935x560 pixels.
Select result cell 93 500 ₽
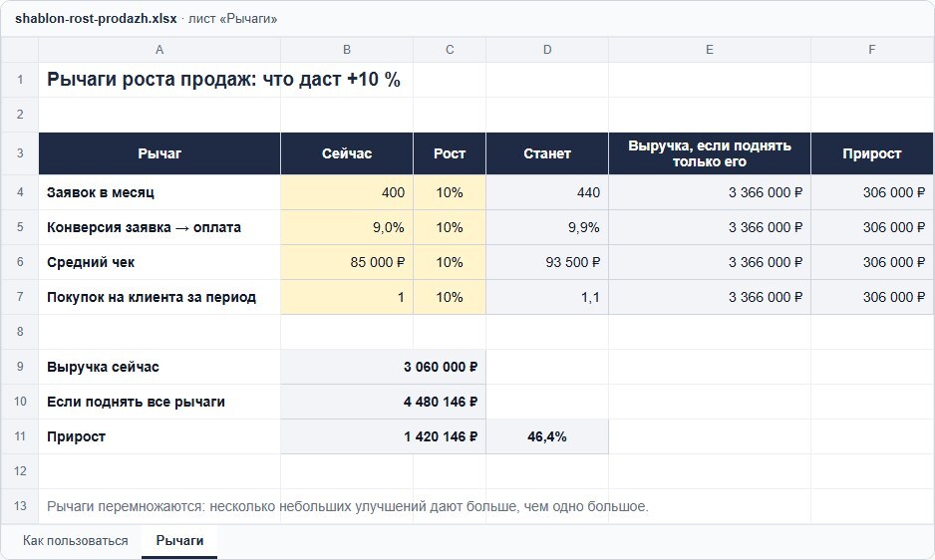(547, 262)
